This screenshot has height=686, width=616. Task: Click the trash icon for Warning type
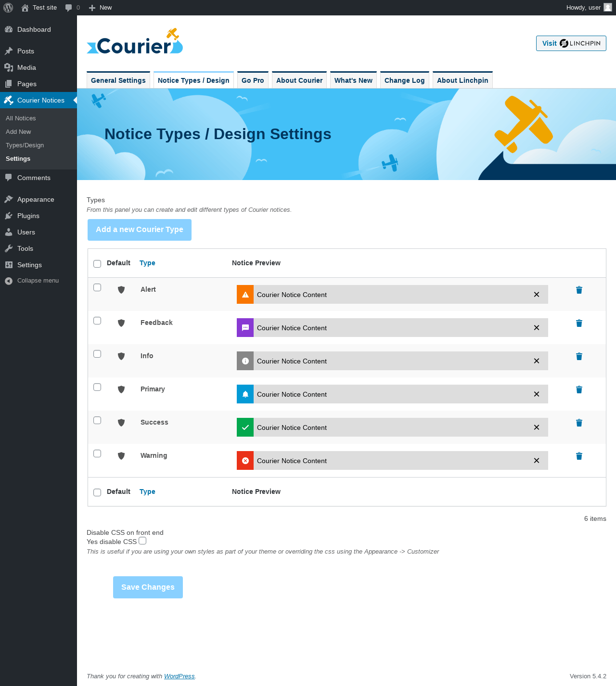pos(579,456)
